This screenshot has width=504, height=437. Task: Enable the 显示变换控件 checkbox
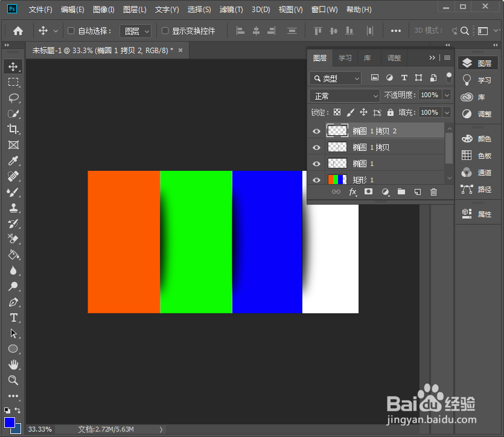(165, 31)
